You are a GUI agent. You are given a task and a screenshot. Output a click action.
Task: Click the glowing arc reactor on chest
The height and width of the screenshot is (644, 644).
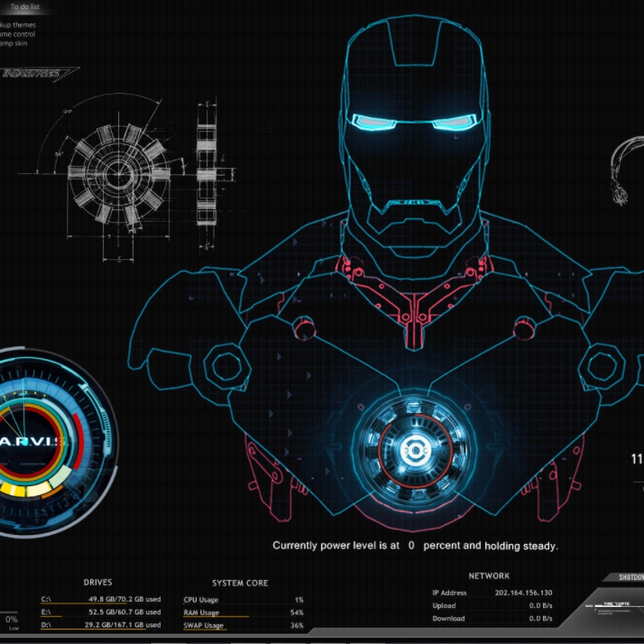tap(415, 451)
